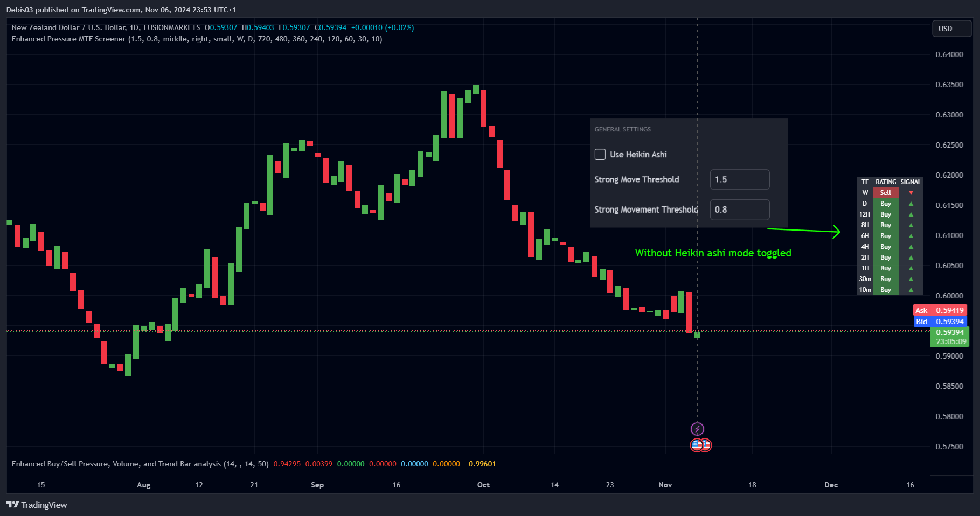Image resolution: width=980 pixels, height=516 pixels.
Task: Click the blue Bid price label 0.59394
Action: [940, 322]
